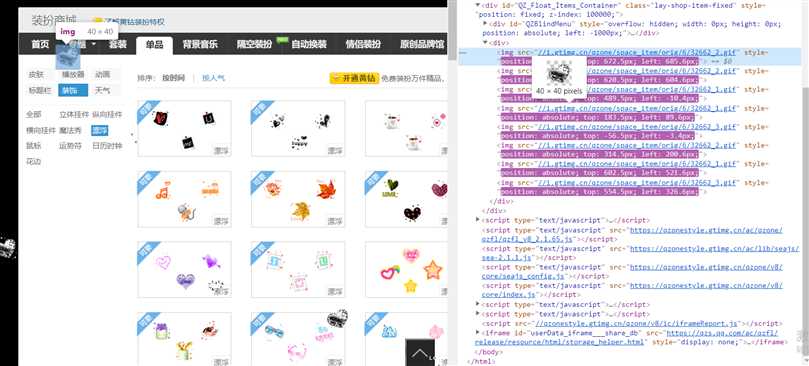The height and width of the screenshot is (366, 809).
Task: Click the closing /body tag line
Action: click(x=489, y=352)
